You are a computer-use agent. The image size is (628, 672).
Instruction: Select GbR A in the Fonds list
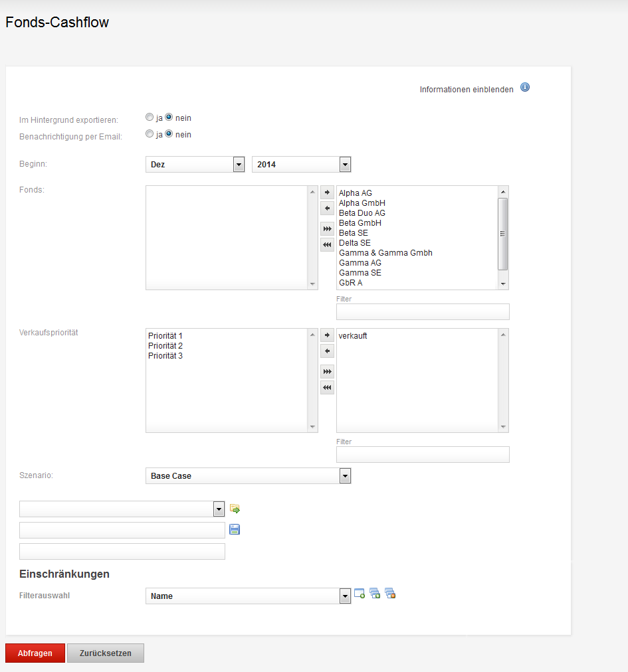click(350, 283)
